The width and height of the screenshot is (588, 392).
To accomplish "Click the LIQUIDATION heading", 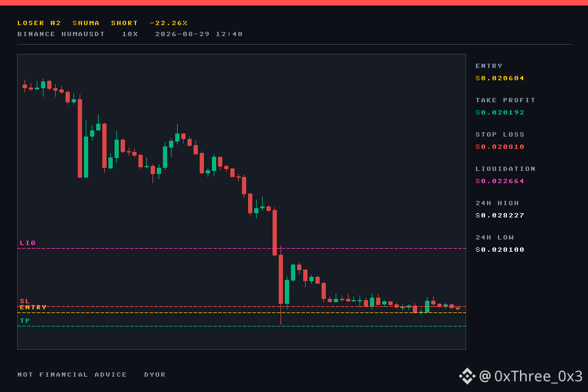I will pos(505,169).
